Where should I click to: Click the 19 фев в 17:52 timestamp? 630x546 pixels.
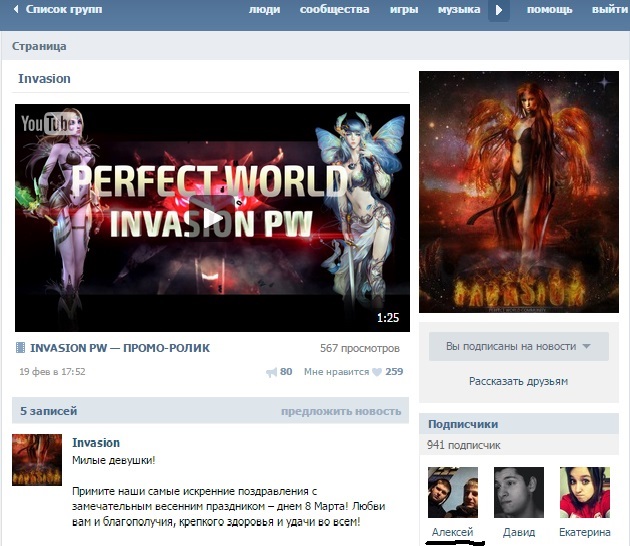click(x=52, y=371)
